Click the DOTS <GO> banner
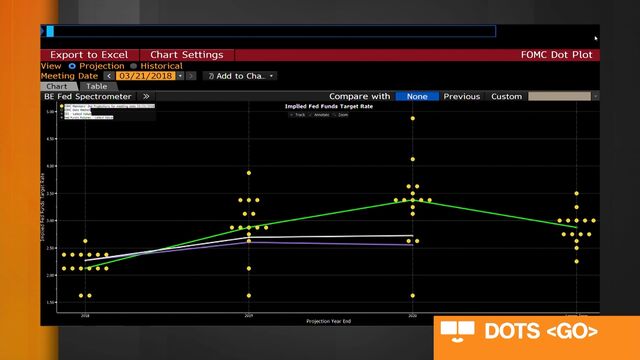Viewport: 640px width, 360px height. pyautogui.click(x=537, y=338)
